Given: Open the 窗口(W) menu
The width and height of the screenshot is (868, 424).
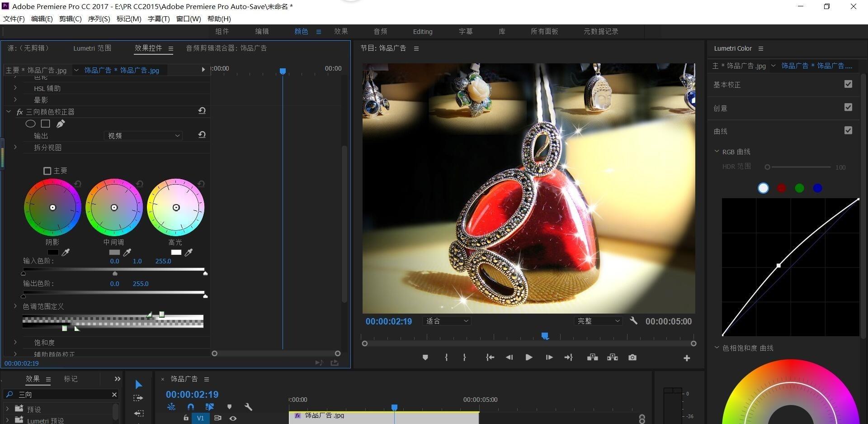Looking at the screenshot, I should 189,19.
